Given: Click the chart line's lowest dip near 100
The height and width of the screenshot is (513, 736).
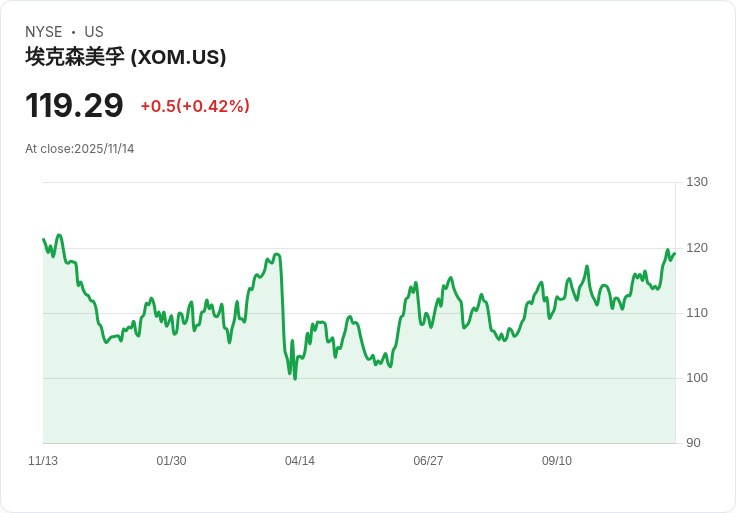Looking at the screenshot, I should point(295,378).
